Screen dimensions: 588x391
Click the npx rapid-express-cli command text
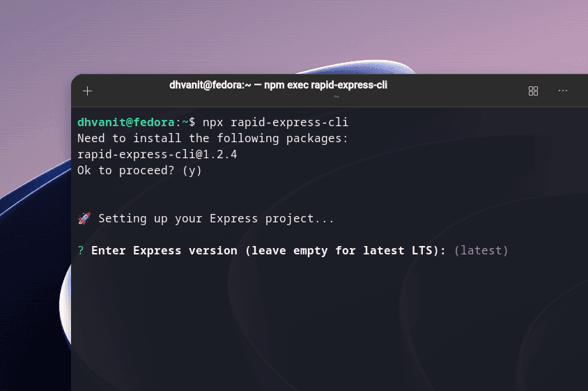pyautogui.click(x=276, y=123)
